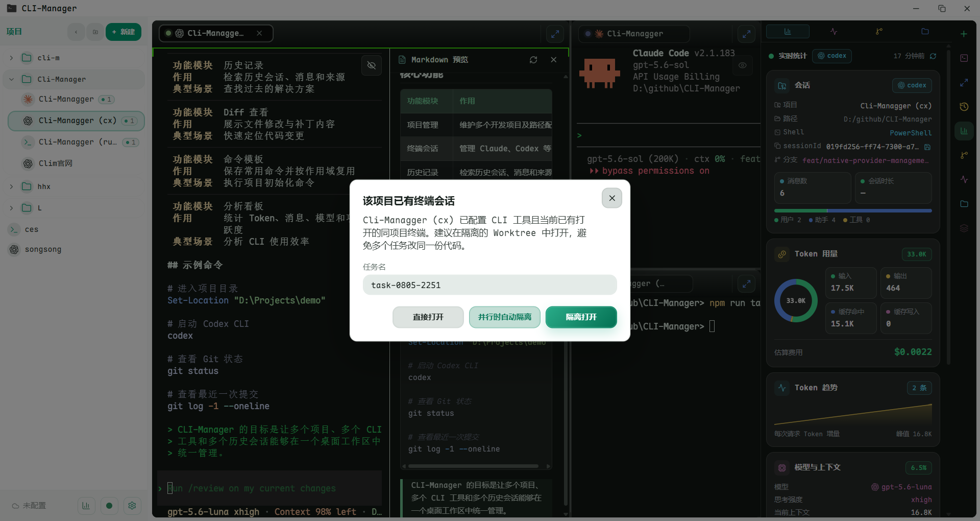Click the 新建 project button

tap(123, 32)
